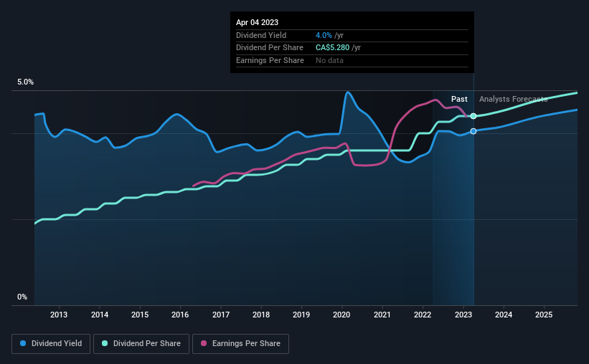Click the pink Earnings Per Share legend dot
This screenshot has width=589, height=364.
(204, 343)
